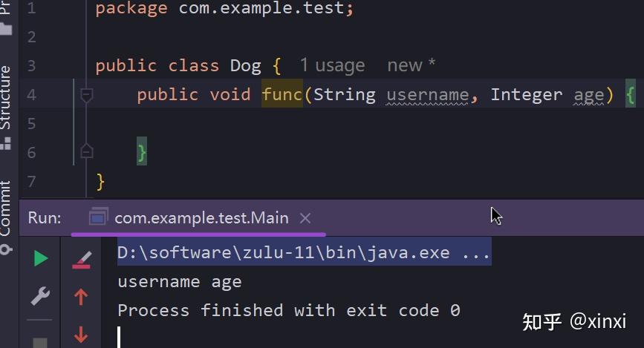Viewport: 644px width, 348px height.
Task: Click line number 7 in the gutter
Action: point(30,182)
